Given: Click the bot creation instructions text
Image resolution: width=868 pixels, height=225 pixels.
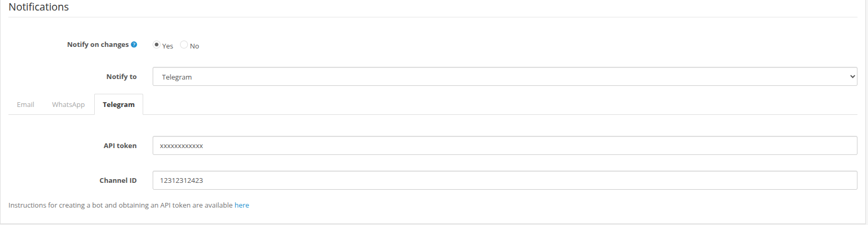Looking at the screenshot, I should (x=121, y=205).
